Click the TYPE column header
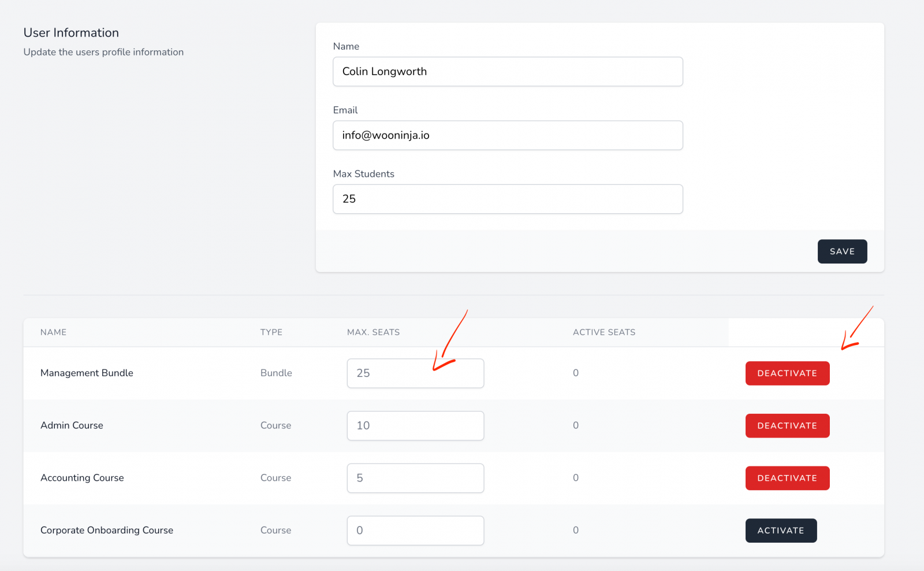The height and width of the screenshot is (571, 924). 271,332
